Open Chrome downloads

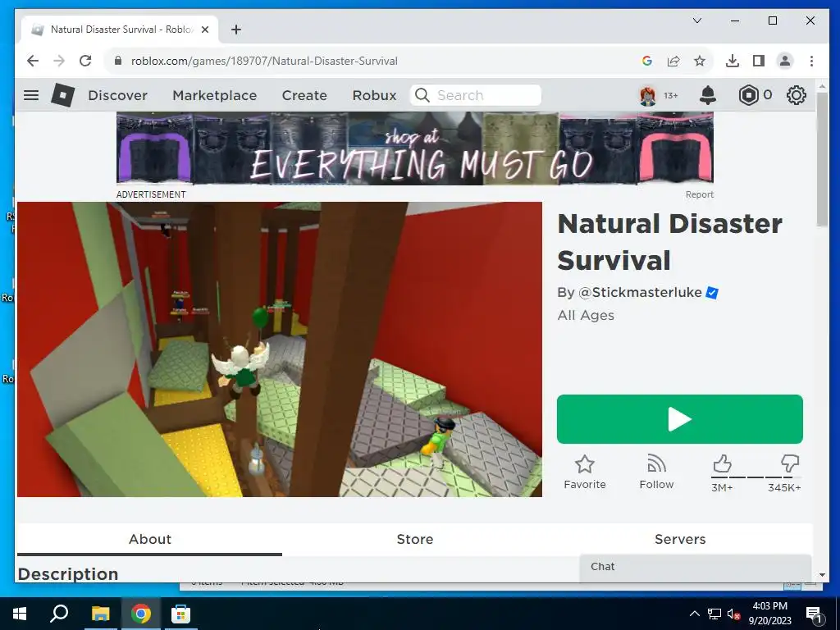coord(733,61)
